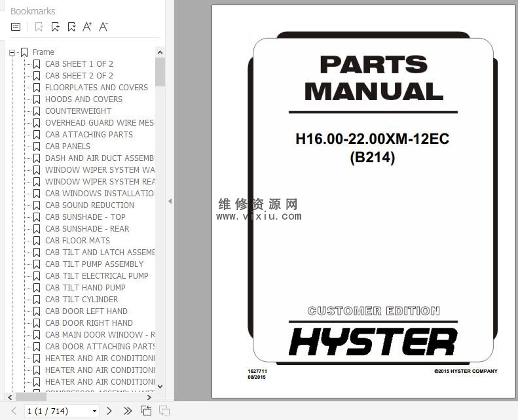
Task: Collapse the Frame bookmark tree node
Action: click(12, 52)
